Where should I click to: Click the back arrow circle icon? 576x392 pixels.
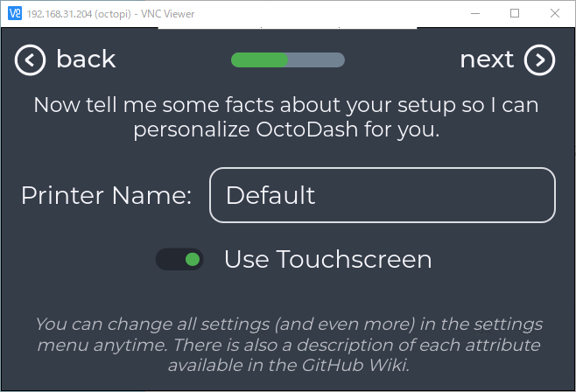pos(30,60)
